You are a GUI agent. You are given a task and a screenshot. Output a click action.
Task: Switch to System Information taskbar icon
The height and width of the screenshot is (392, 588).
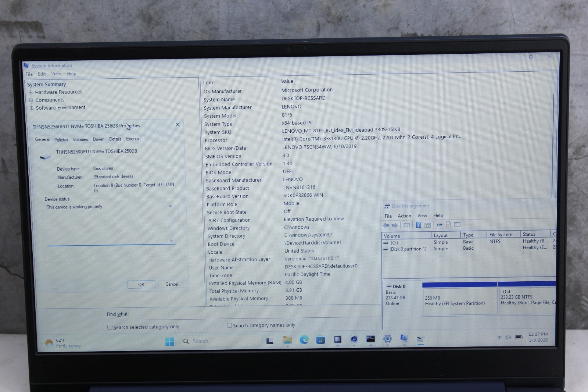(404, 338)
